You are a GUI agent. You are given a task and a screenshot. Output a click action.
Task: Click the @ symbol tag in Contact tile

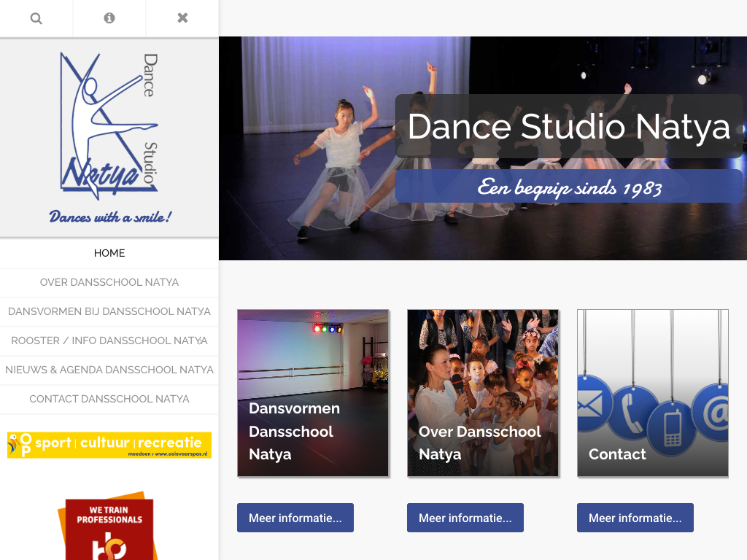pos(713,413)
